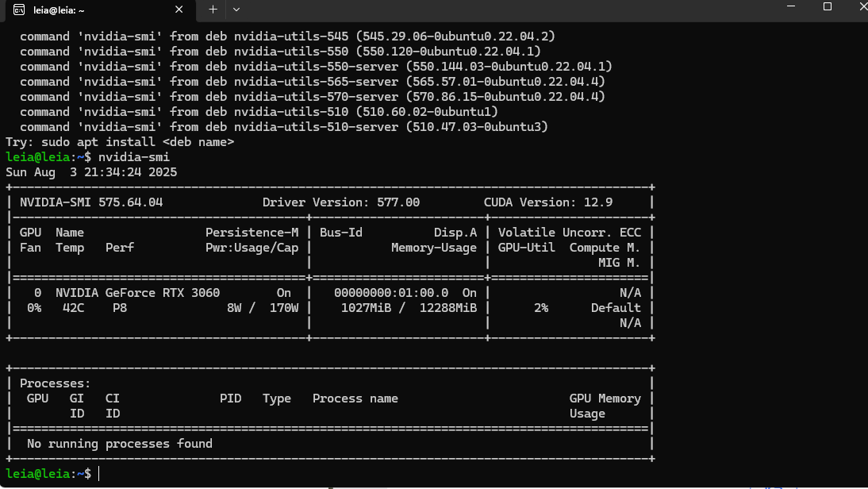Click the 'CUDA Version: 12.9' text
Image resolution: width=868 pixels, height=489 pixels.
[x=548, y=202]
